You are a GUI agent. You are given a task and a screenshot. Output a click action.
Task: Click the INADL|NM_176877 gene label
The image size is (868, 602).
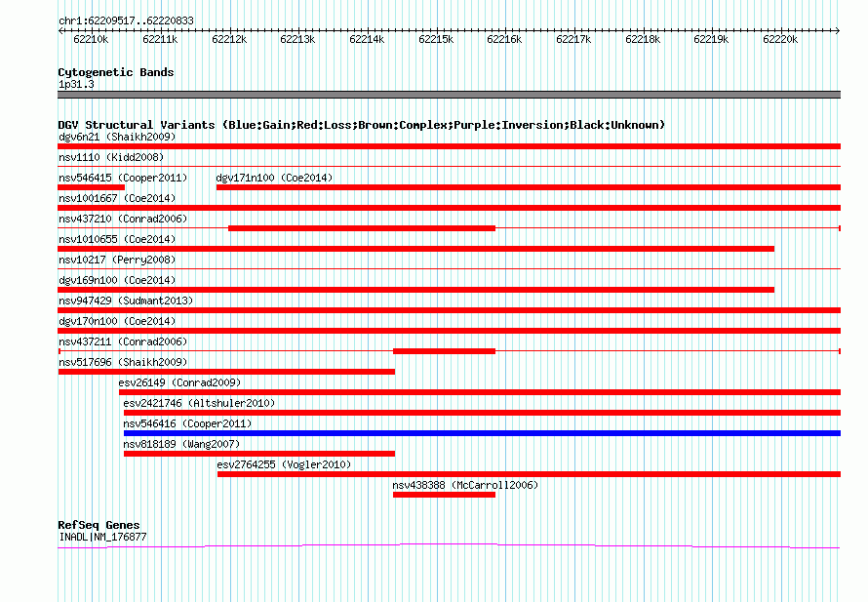(x=102, y=537)
